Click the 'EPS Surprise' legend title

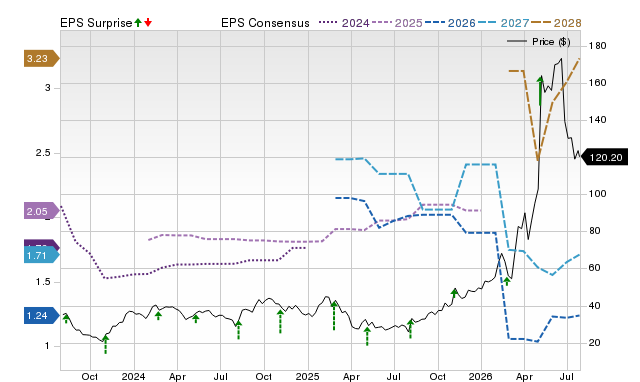pyautogui.click(x=96, y=23)
